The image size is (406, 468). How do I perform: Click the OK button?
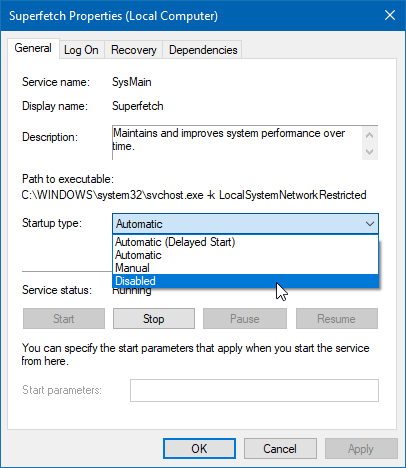point(199,449)
